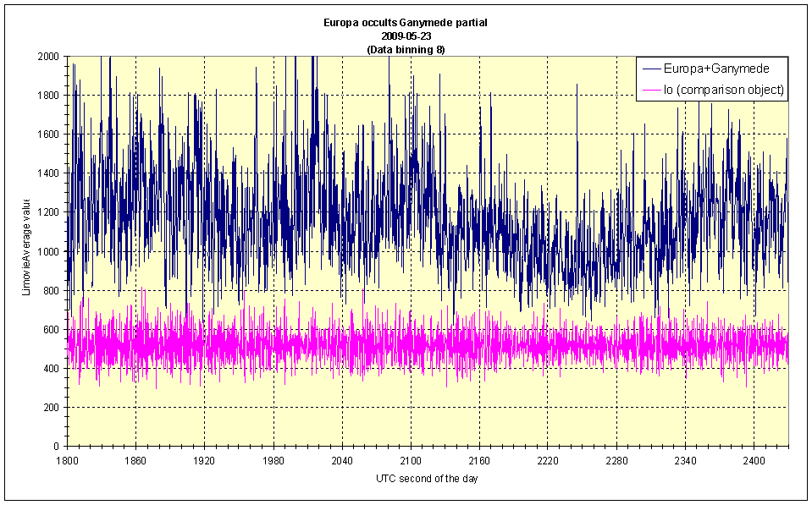Click x-axis label 1860

point(135,461)
